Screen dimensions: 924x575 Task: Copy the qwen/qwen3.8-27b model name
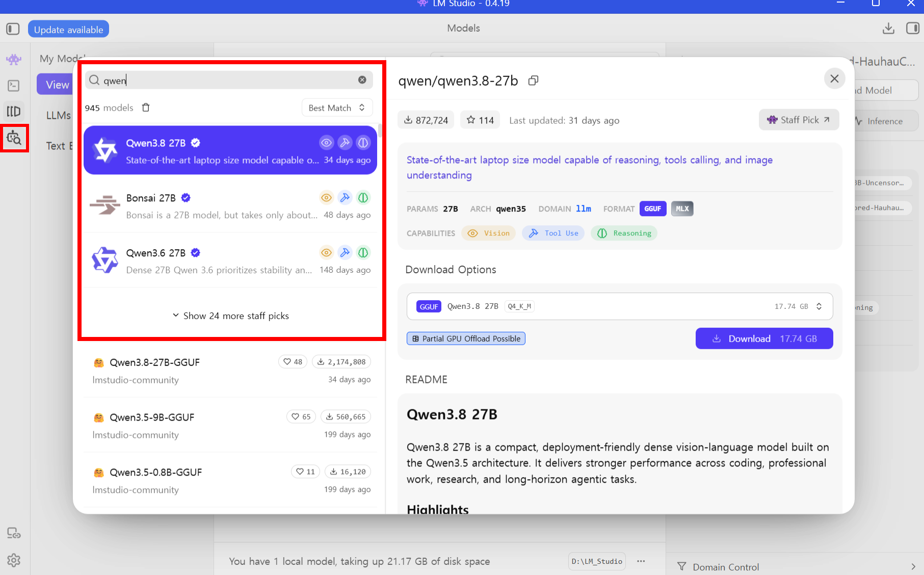click(534, 81)
